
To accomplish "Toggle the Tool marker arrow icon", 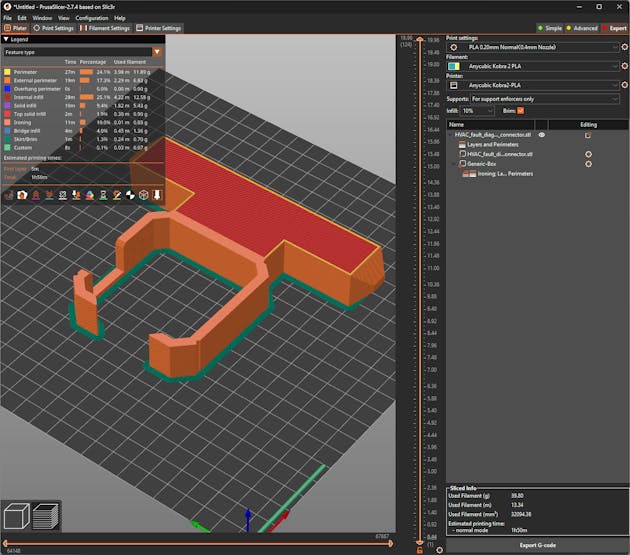I will click(x=158, y=194).
